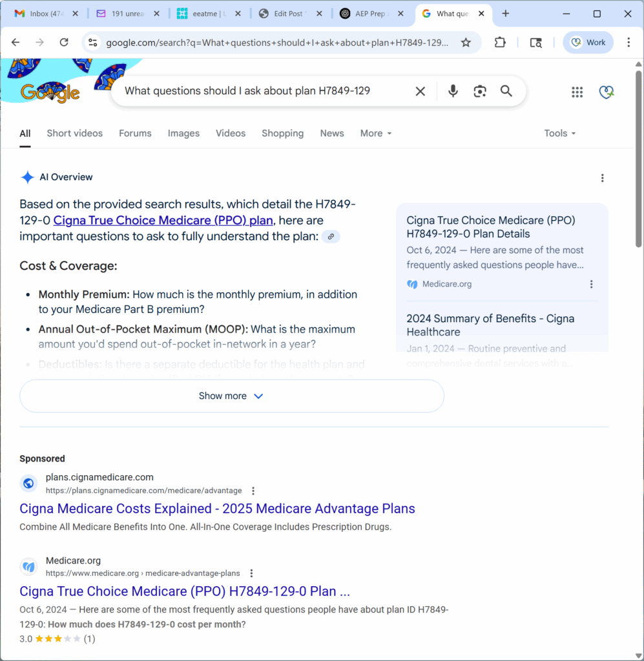
Task: Open the Work profile menu
Action: pos(588,43)
